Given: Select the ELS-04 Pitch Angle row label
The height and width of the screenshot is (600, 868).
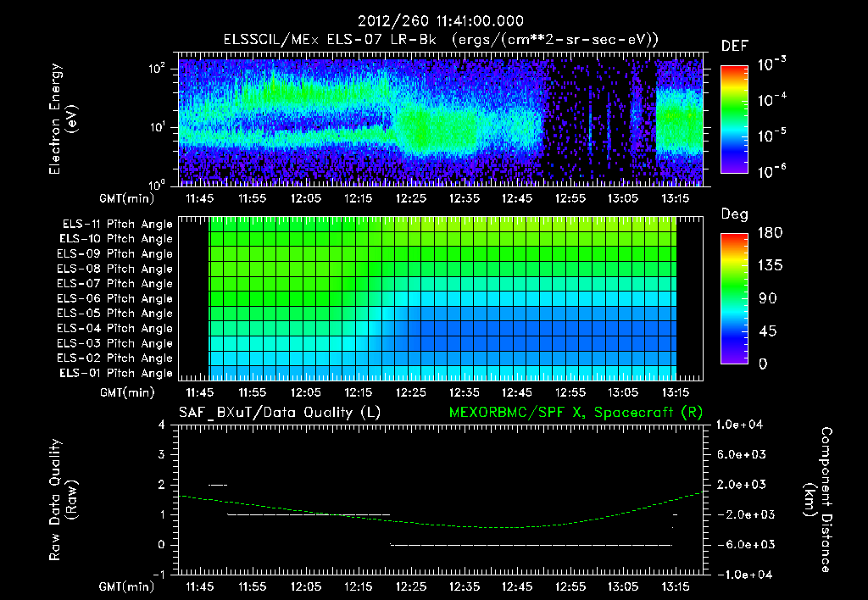Looking at the screenshot, I should [x=115, y=329].
